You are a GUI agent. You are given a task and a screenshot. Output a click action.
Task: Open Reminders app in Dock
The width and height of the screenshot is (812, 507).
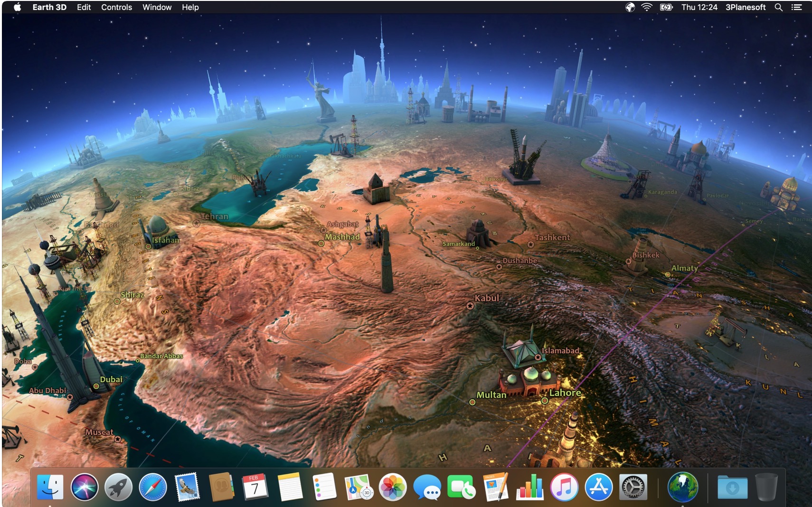coord(324,487)
